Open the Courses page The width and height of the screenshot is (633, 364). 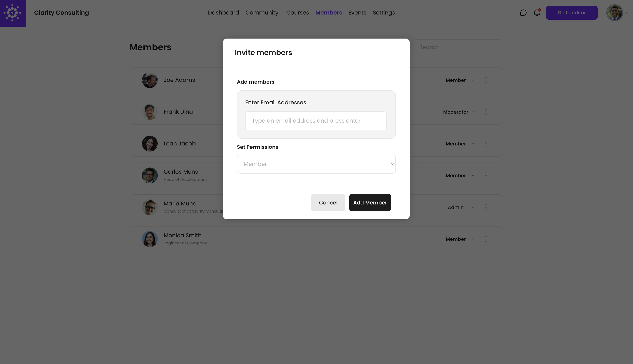click(297, 13)
